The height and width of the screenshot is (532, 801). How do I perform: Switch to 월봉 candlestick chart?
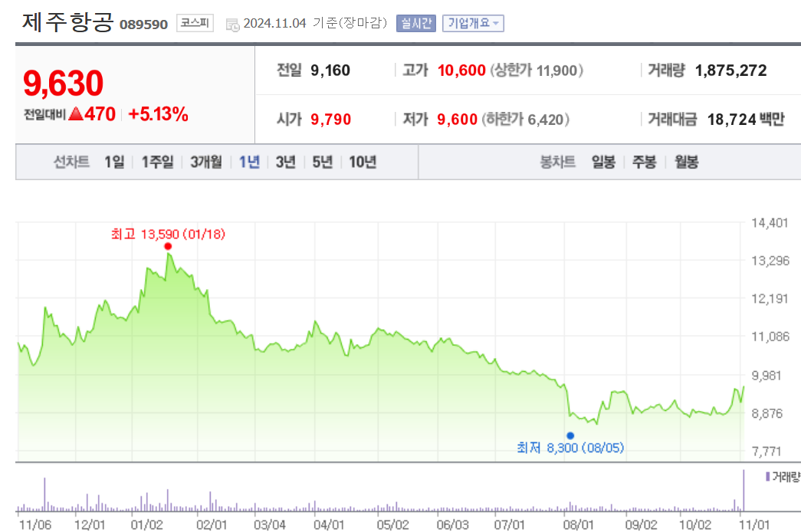click(x=686, y=162)
